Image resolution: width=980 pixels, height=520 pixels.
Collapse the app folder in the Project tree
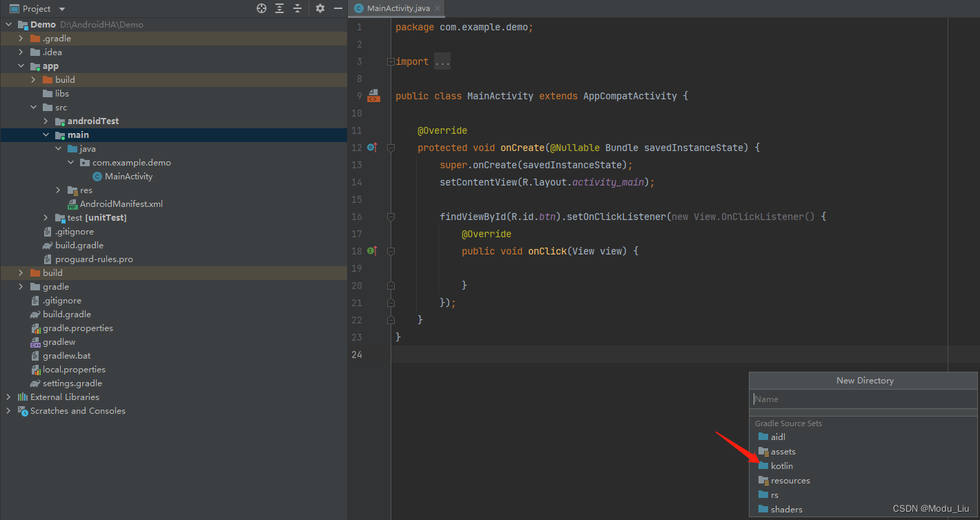coord(21,66)
